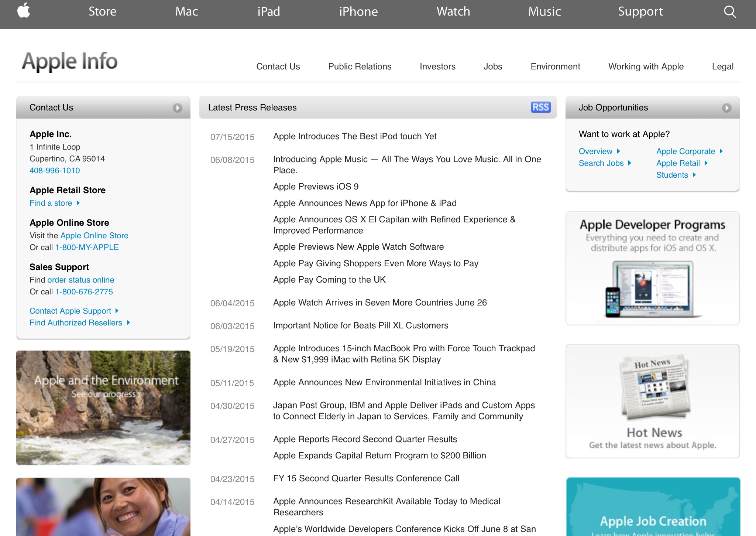Select the Contact Us tab
756x536 pixels.
click(278, 66)
